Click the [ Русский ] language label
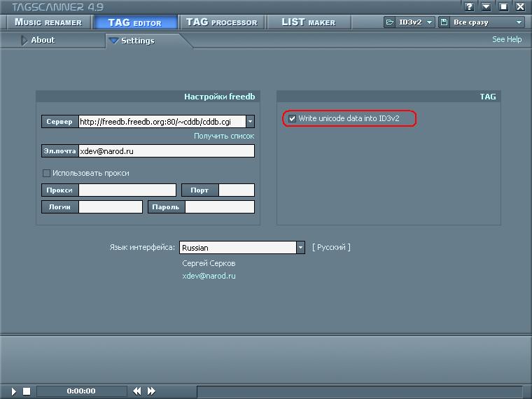532x399 pixels. point(331,247)
